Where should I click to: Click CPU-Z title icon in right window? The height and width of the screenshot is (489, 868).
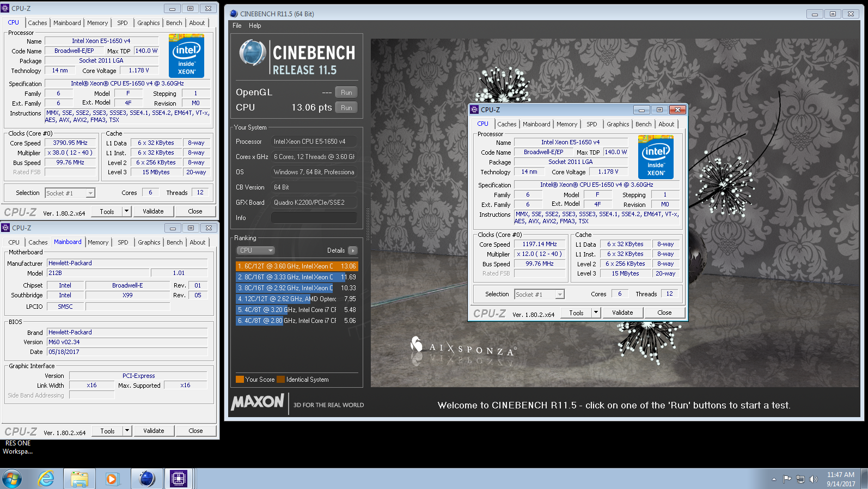[474, 109]
